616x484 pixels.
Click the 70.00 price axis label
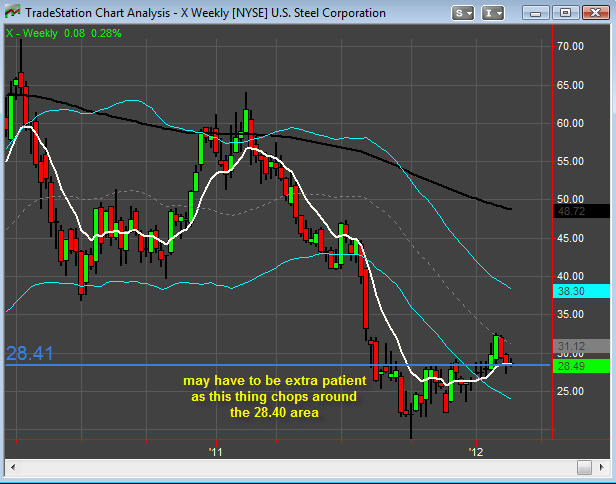tap(570, 46)
